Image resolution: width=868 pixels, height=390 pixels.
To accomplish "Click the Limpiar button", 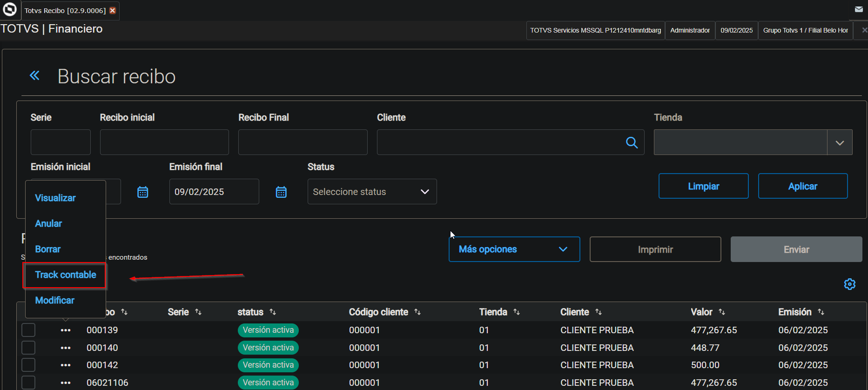I will coord(703,186).
